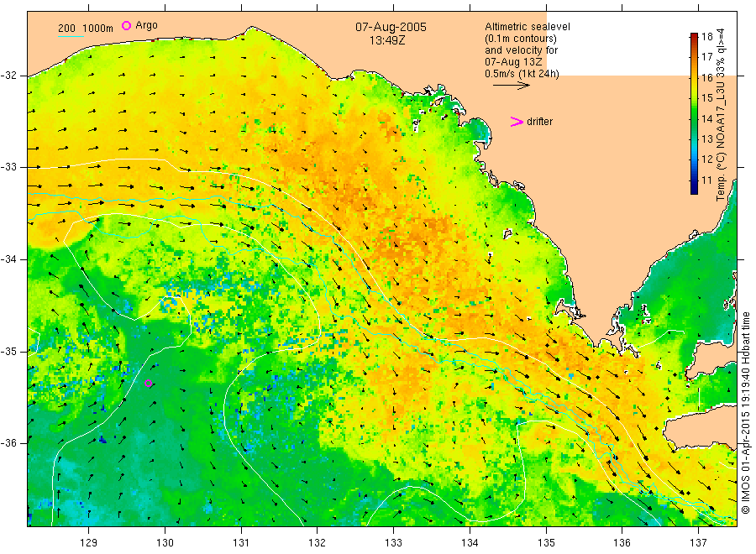Click the magenta drifter arrowhead symbol

[517, 122]
